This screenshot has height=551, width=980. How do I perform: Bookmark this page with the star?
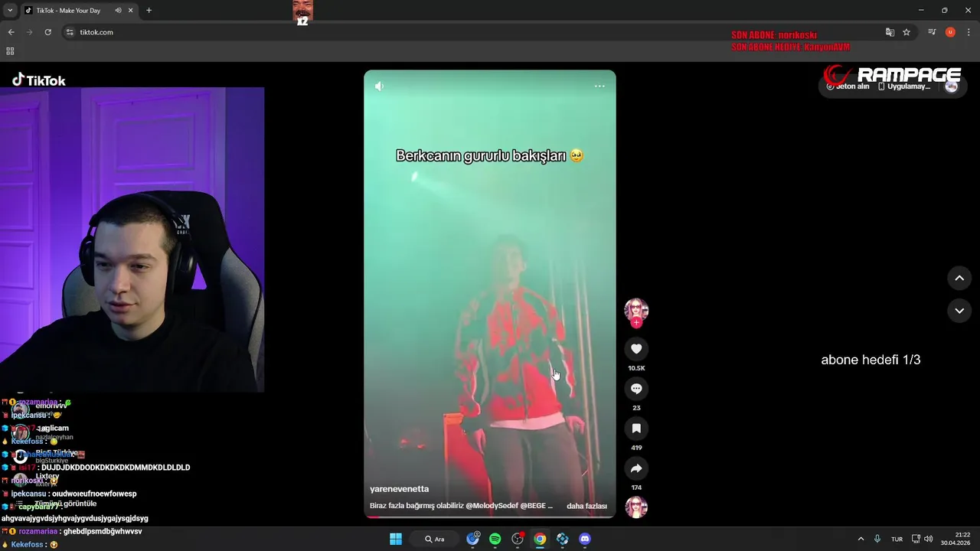906,32
